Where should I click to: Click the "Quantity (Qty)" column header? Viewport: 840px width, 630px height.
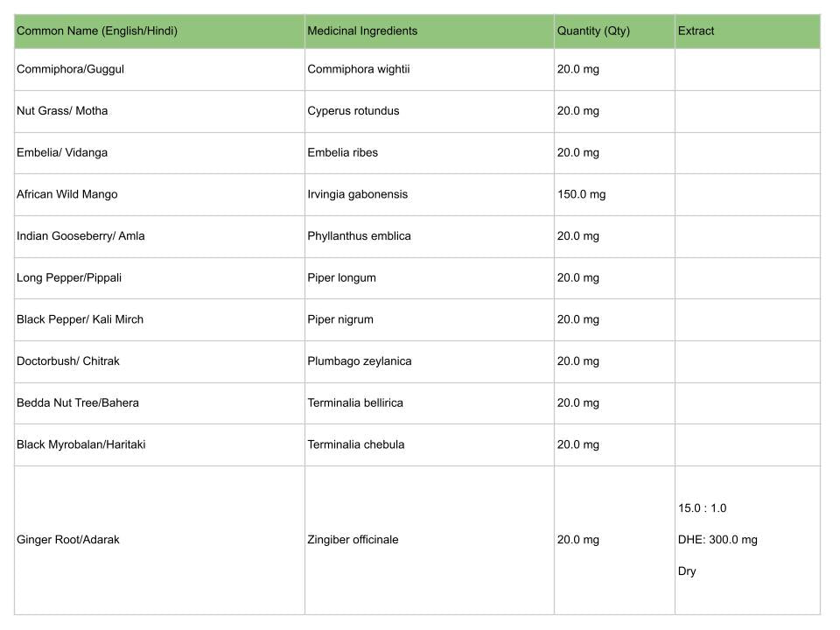click(593, 31)
